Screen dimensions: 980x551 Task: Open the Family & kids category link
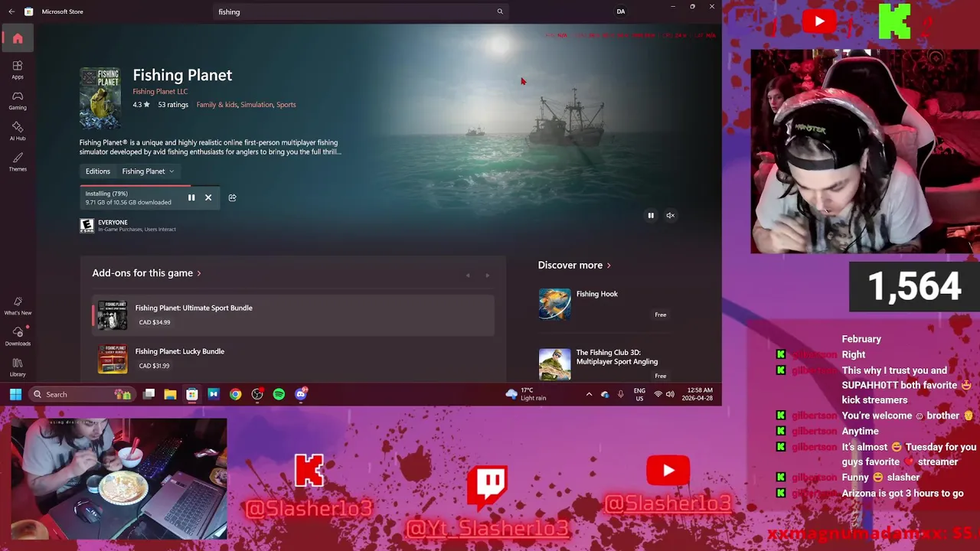point(217,105)
